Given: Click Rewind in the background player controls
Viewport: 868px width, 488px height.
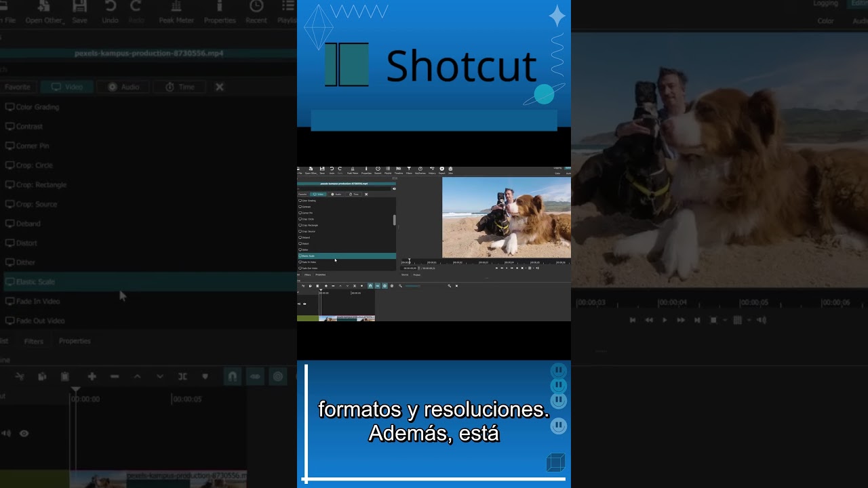Looking at the screenshot, I should (649, 320).
